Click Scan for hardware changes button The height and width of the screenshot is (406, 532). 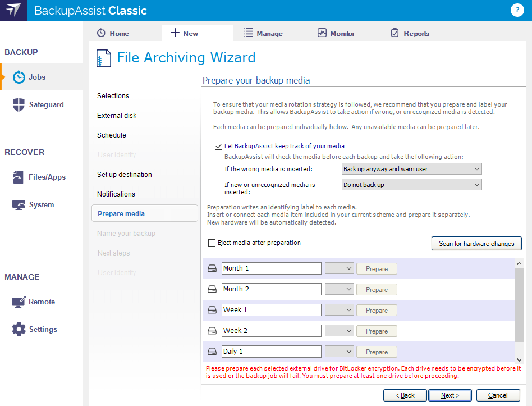[476, 244]
